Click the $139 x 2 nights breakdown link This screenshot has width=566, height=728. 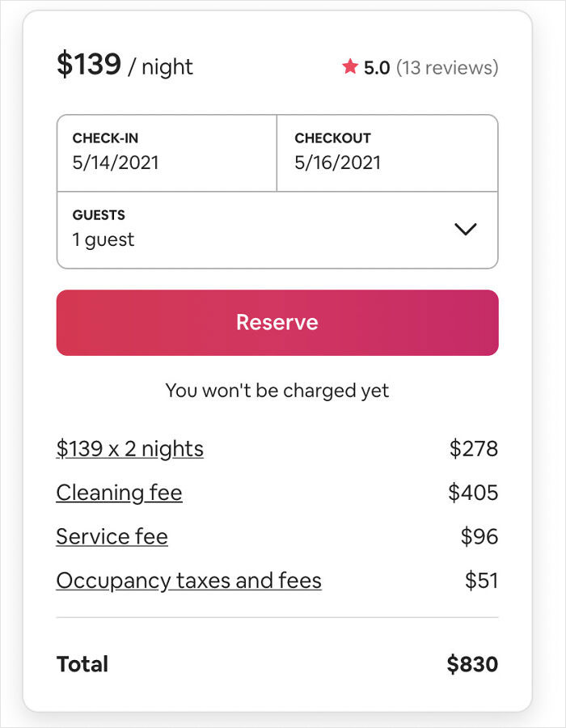pos(129,449)
